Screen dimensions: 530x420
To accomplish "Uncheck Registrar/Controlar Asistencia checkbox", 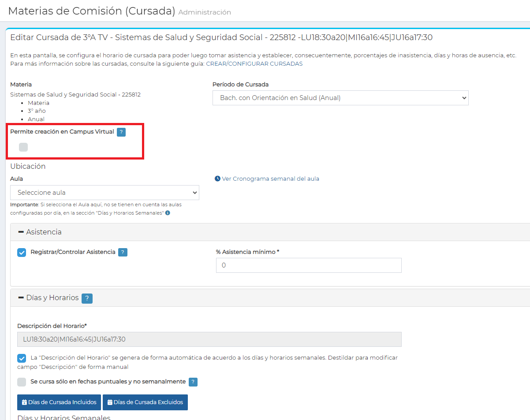I will [22, 253].
